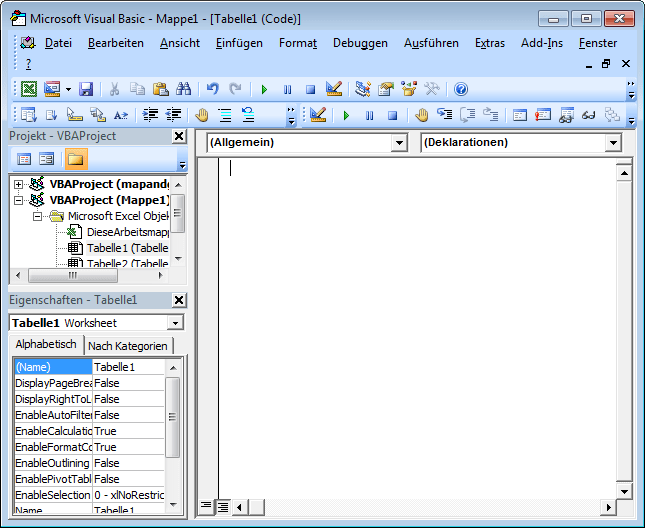Click the Cut scissors icon

[x=114, y=89]
